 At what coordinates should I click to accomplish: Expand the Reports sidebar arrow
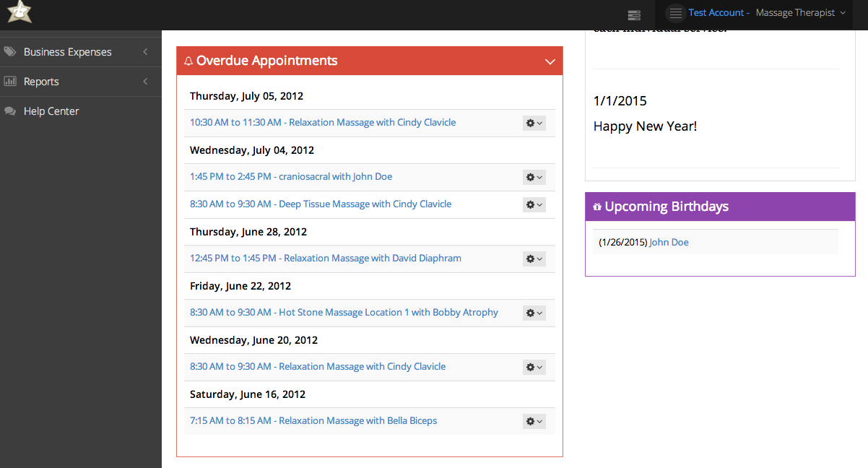pos(145,82)
